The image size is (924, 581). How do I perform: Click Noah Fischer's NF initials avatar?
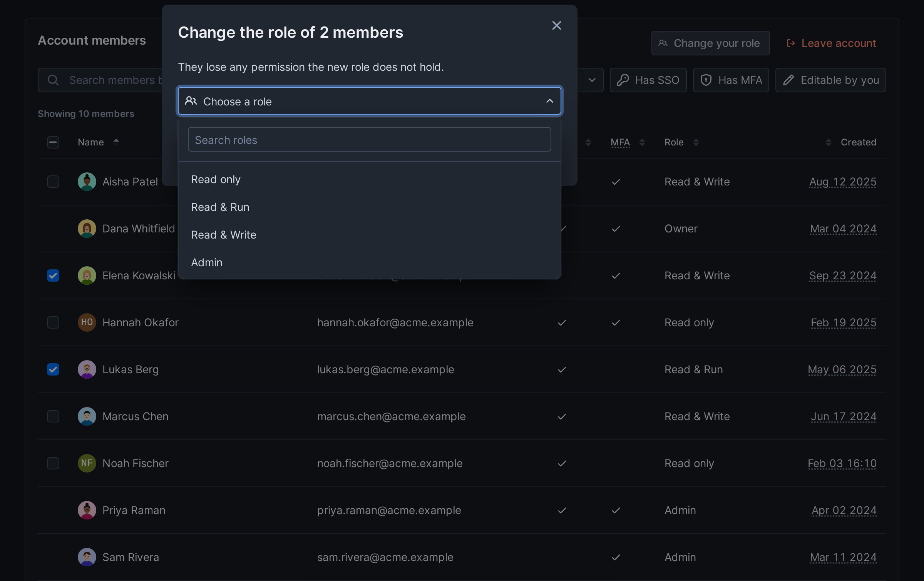(87, 463)
